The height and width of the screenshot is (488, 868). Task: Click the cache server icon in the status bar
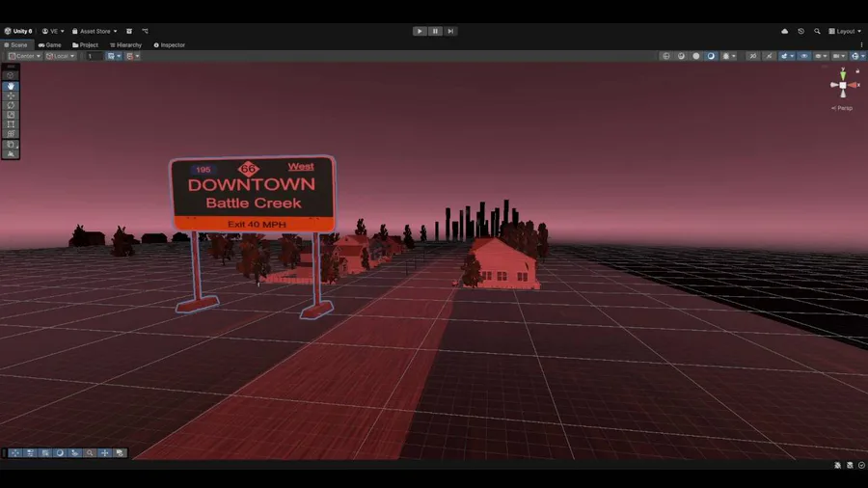pos(850,465)
